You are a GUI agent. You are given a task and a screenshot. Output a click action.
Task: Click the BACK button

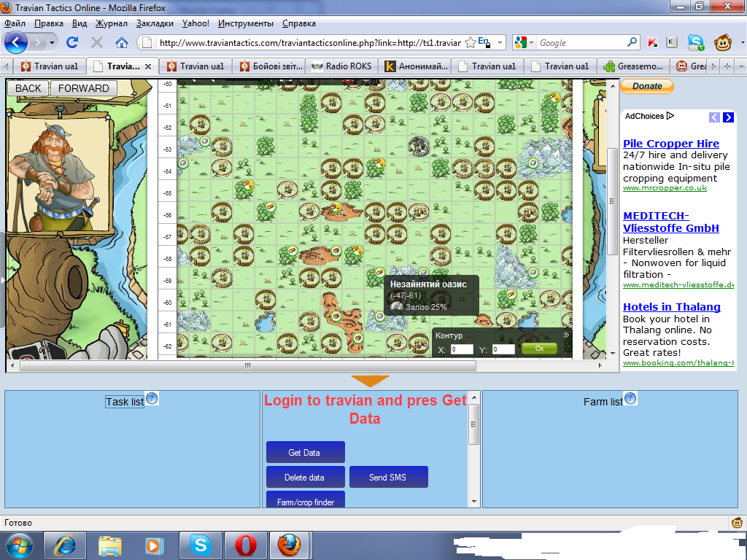pos(28,88)
